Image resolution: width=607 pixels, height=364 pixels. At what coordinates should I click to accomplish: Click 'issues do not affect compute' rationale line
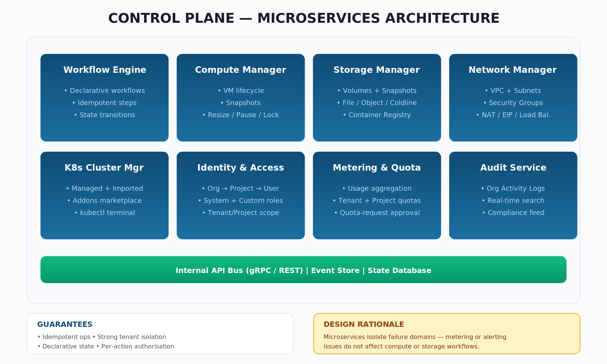[401, 347]
